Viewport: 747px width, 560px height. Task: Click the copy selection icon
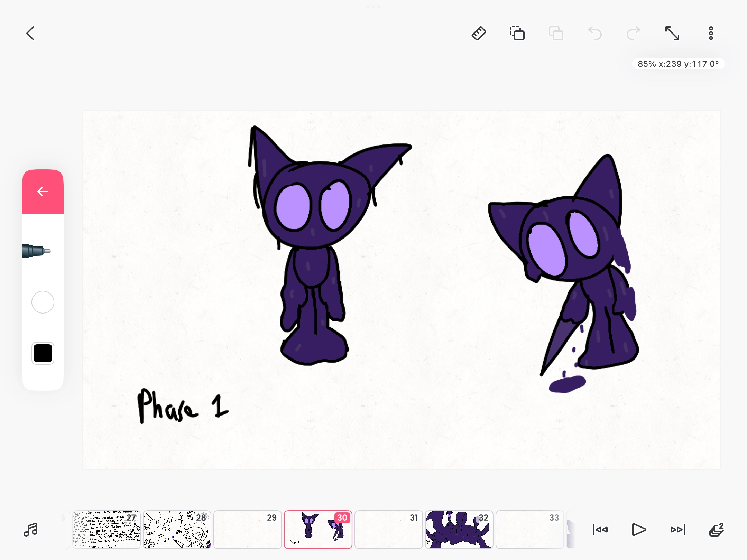(517, 34)
